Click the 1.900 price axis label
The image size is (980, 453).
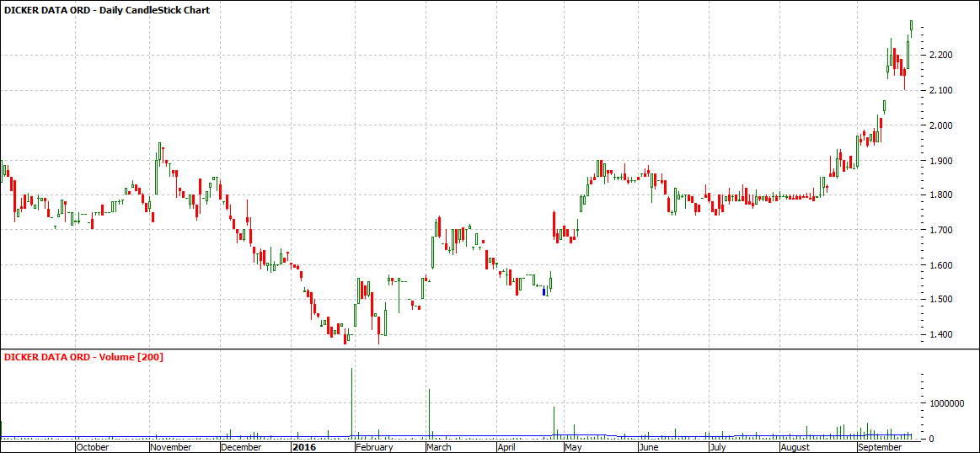pyautogui.click(x=940, y=161)
